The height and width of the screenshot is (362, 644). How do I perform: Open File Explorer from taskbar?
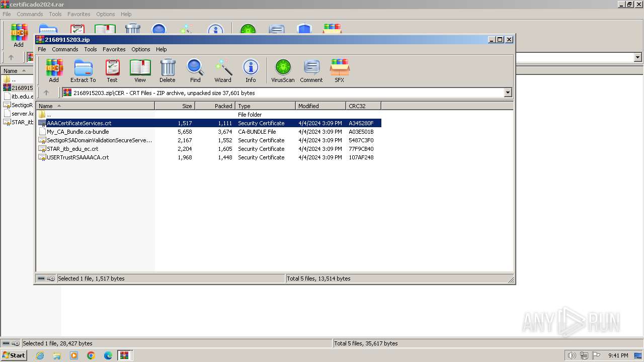click(57, 355)
